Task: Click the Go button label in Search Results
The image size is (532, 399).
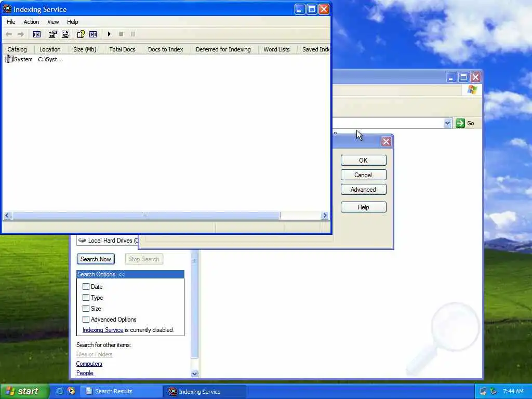Action: (471, 123)
